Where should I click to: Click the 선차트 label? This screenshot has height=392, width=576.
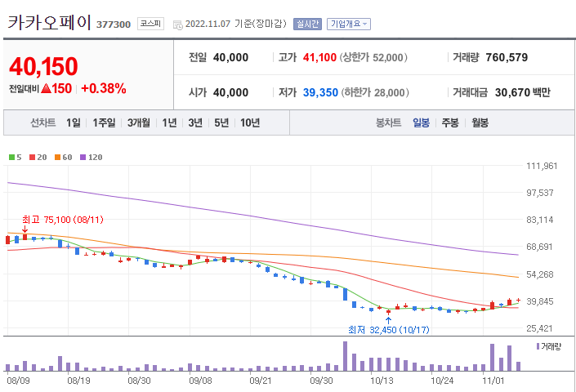(x=43, y=122)
